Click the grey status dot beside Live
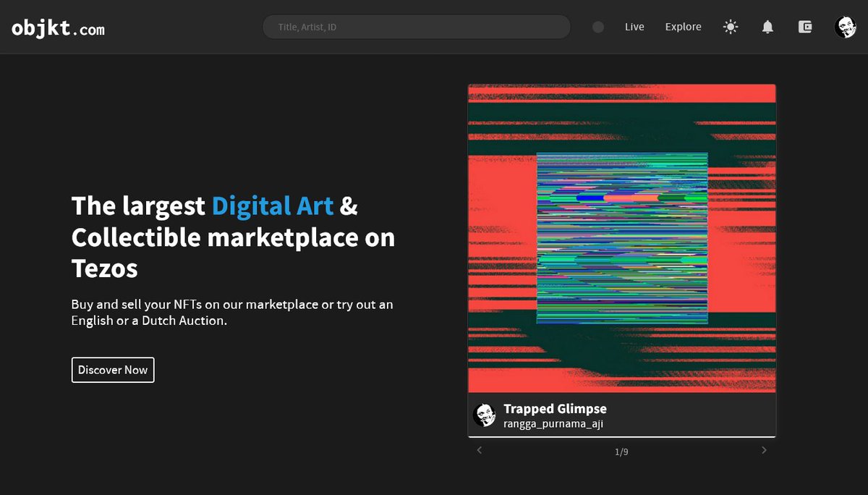 coord(598,27)
